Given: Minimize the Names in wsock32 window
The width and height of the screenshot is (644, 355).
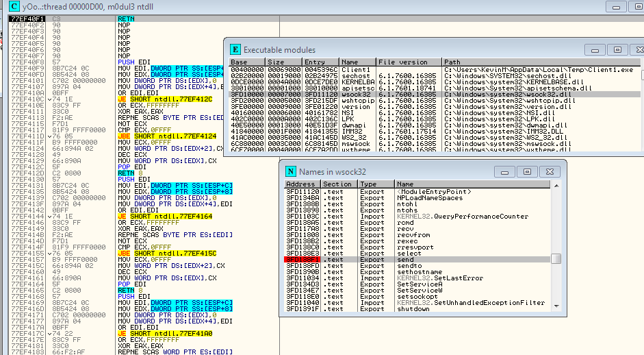Looking at the screenshot, I should coord(504,171).
